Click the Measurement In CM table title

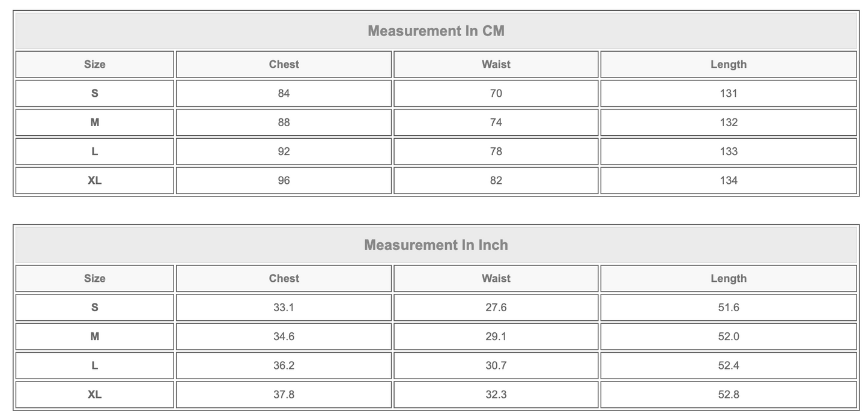coord(436,31)
